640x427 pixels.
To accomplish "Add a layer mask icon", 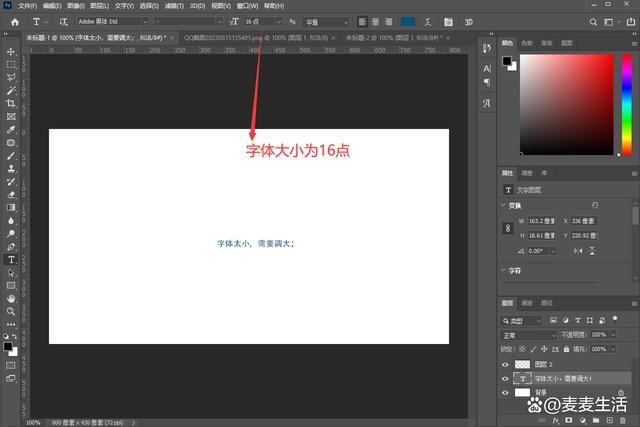I will point(569,420).
